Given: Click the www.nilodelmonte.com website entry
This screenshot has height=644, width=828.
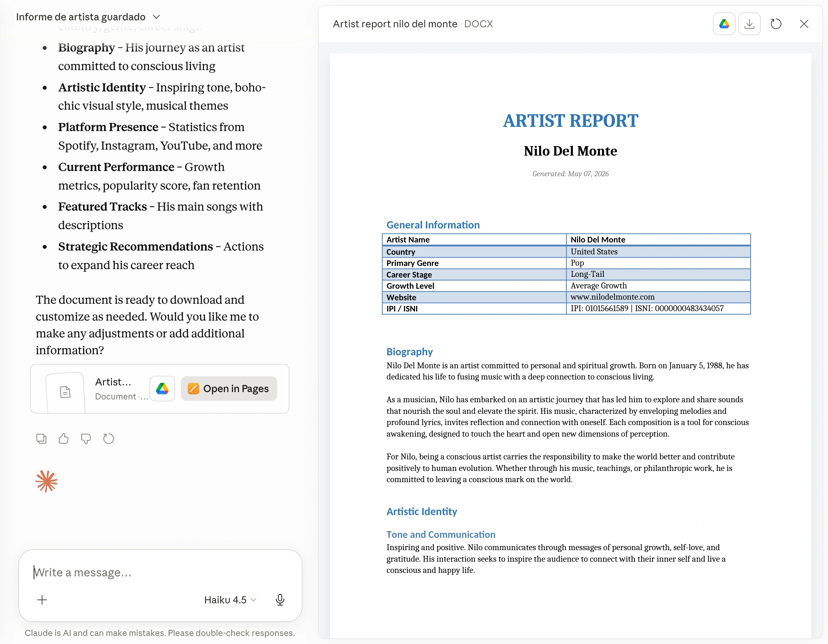Looking at the screenshot, I should 612,297.
